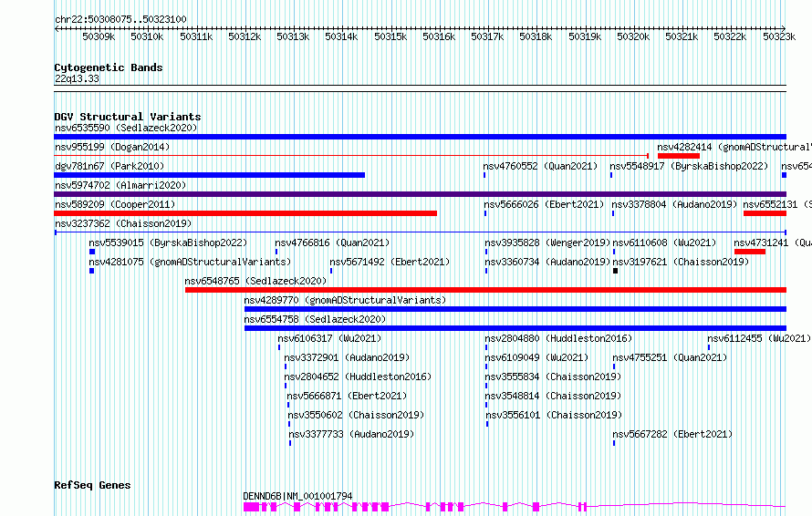Select the red nsv4731241 variant bar
Screen dimensions: 812x516
[x=750, y=252]
